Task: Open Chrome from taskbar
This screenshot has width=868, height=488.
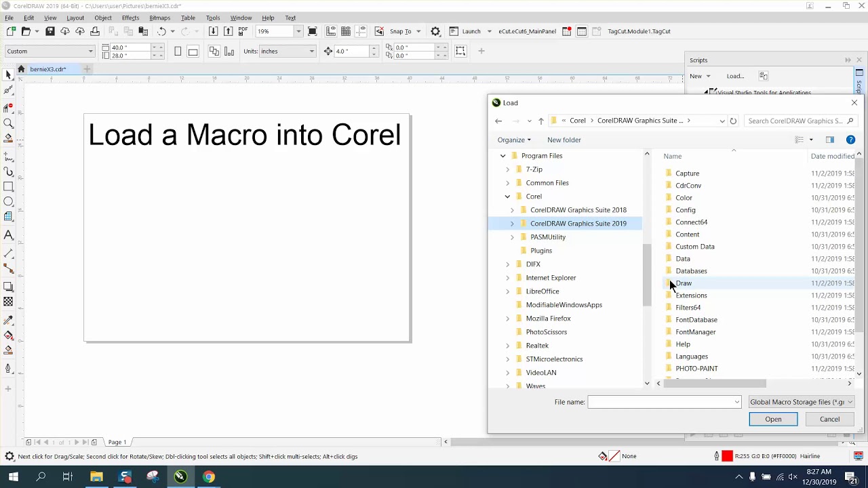Action: (208, 476)
